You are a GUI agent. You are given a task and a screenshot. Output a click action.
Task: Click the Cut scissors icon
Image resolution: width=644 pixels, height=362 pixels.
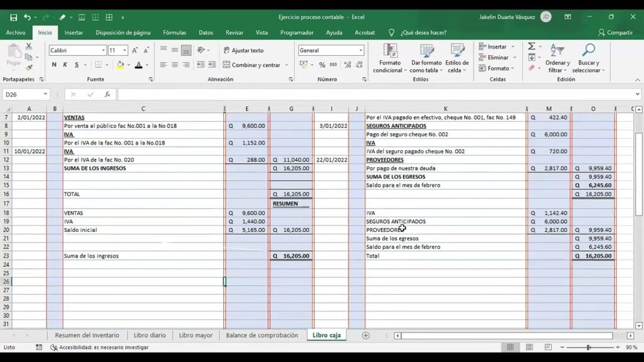tap(29, 47)
